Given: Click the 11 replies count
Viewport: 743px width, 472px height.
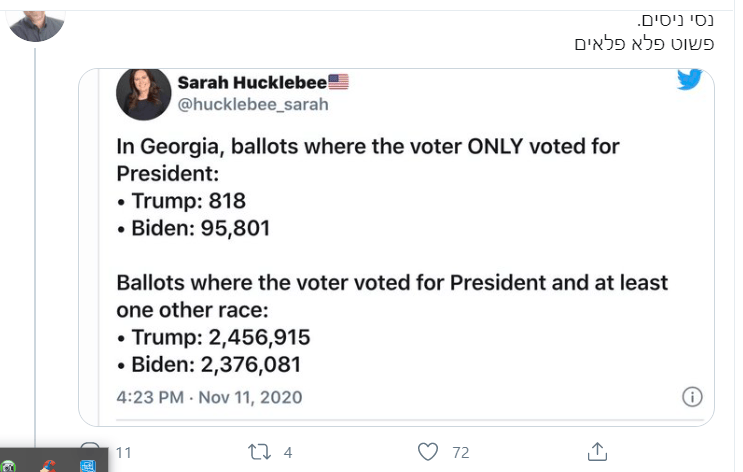Looking at the screenshot, I should [x=124, y=453].
